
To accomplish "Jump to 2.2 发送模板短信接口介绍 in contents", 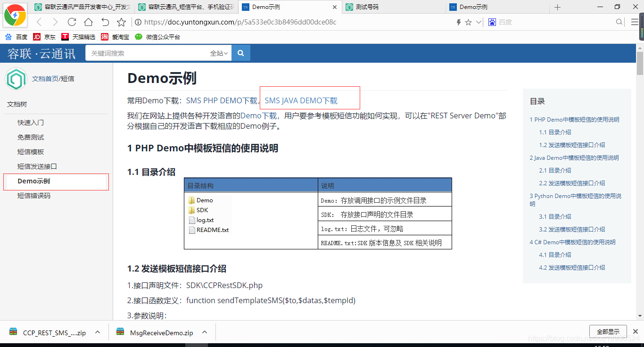I will pos(572,183).
